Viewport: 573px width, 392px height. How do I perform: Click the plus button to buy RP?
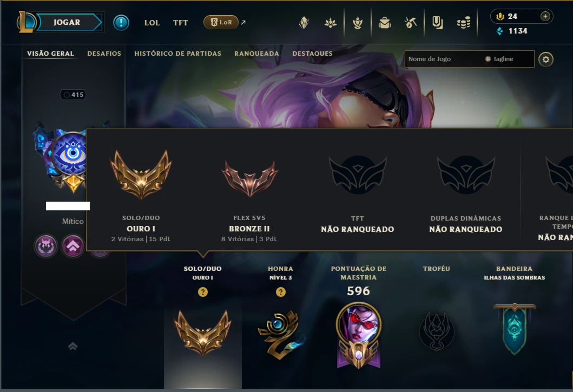pos(545,16)
